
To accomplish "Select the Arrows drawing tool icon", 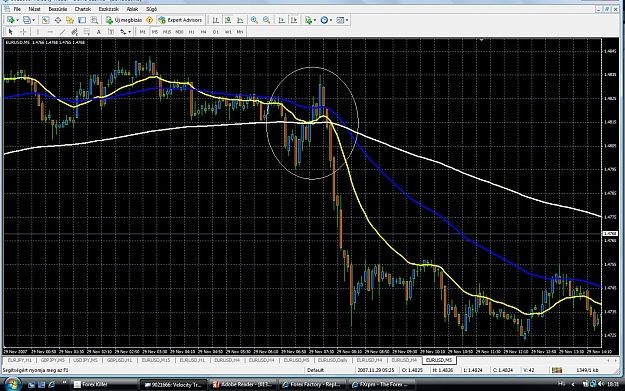I will (123, 32).
